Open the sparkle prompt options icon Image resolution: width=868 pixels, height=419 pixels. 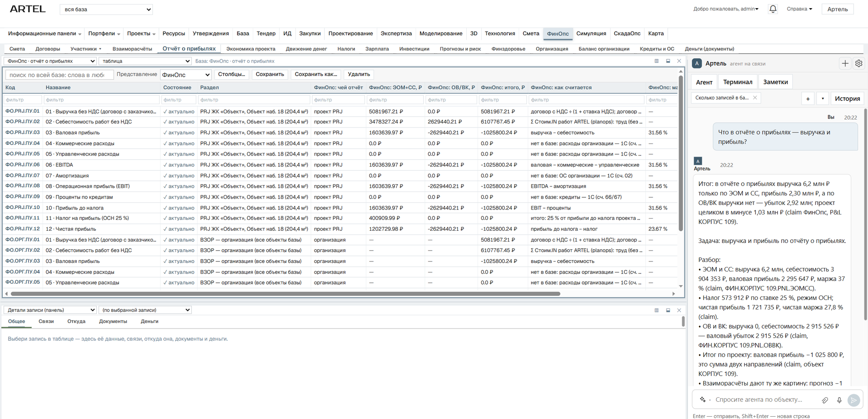[703, 400]
